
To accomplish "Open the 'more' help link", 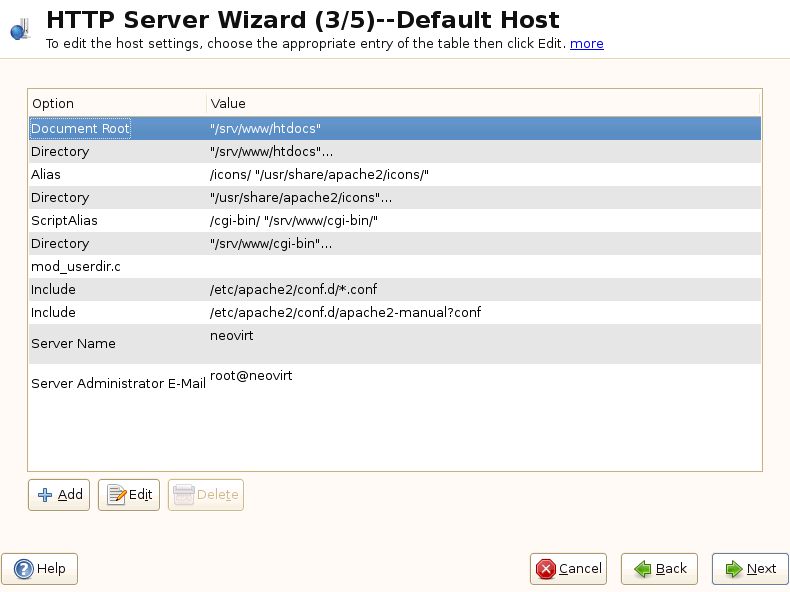I will coord(587,44).
